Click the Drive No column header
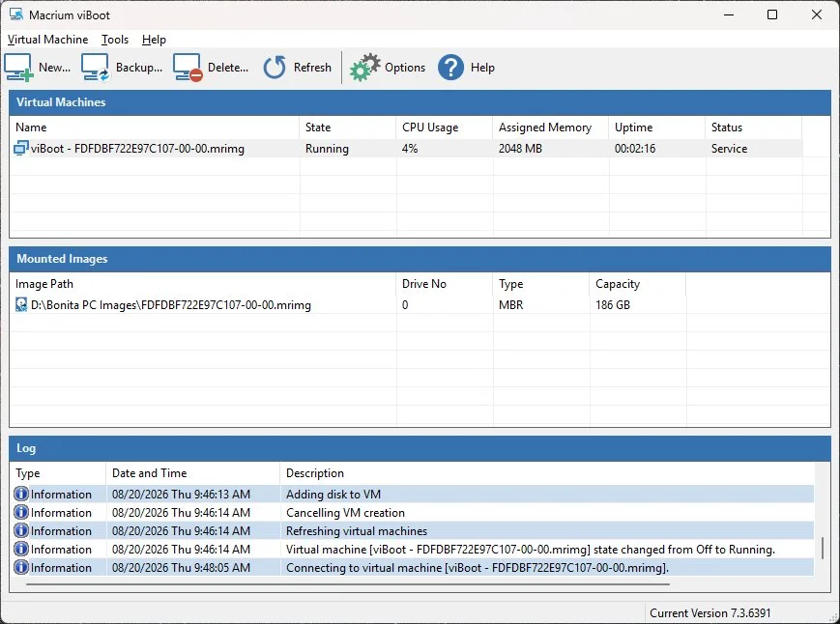The width and height of the screenshot is (840, 624). 444,284
